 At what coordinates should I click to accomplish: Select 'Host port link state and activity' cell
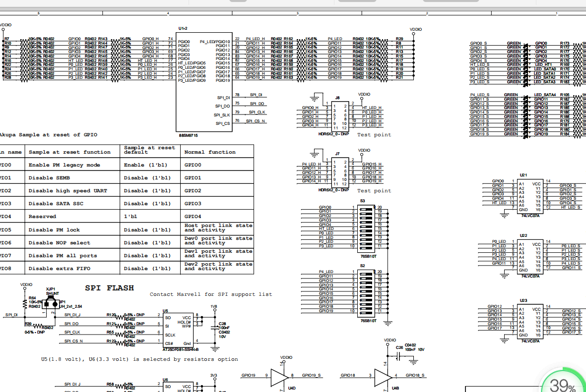tap(218, 228)
